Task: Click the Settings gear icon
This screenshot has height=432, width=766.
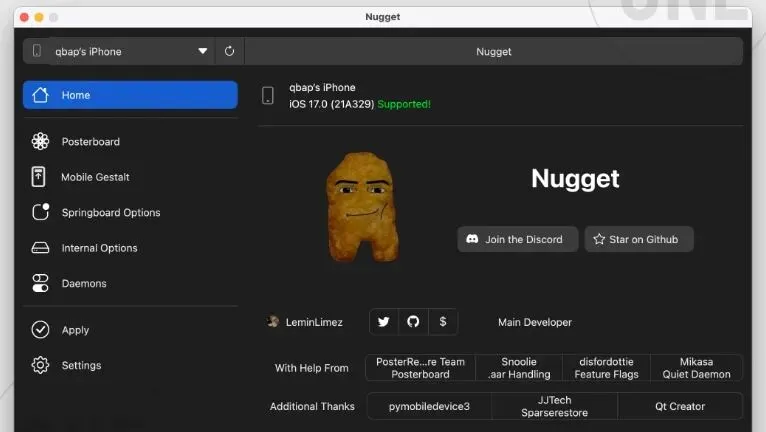Action: 40,366
